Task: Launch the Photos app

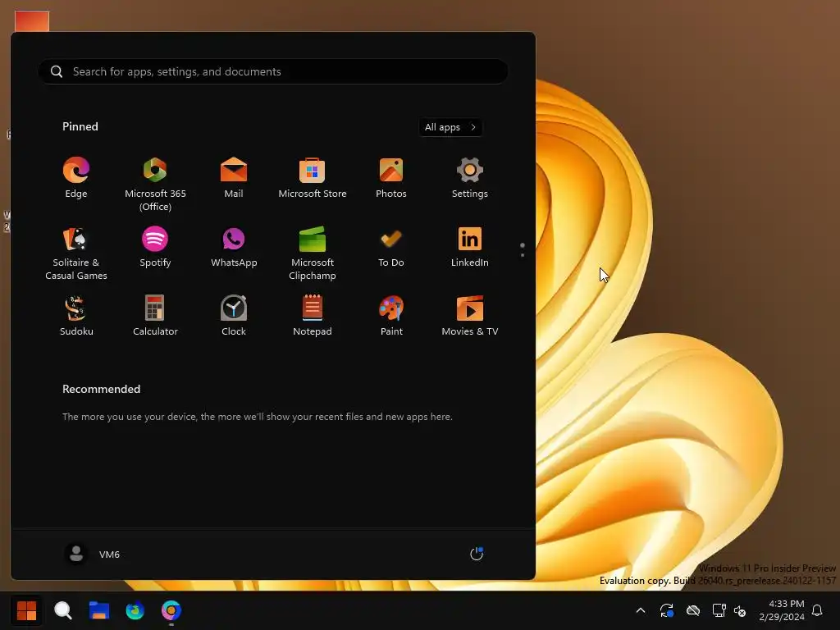Action: [x=391, y=178]
